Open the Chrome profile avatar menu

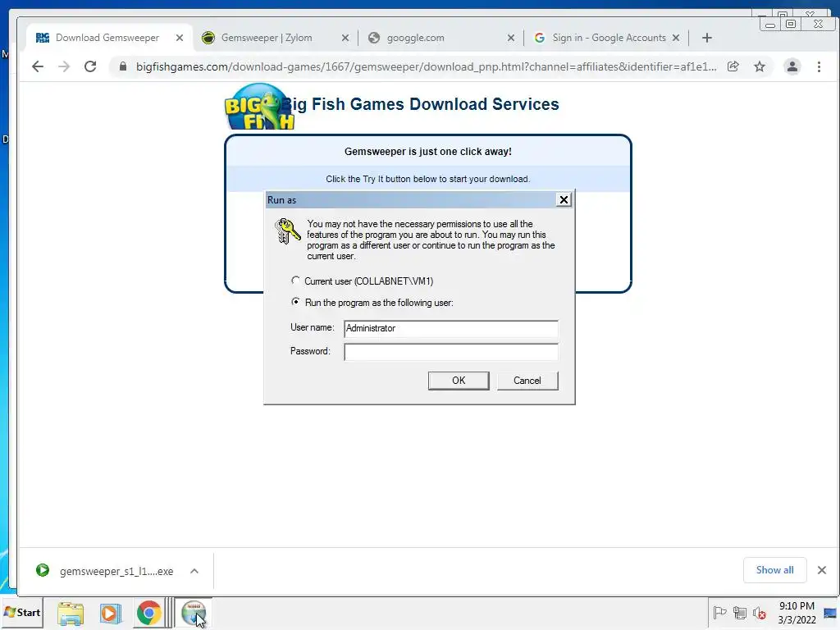coord(792,66)
